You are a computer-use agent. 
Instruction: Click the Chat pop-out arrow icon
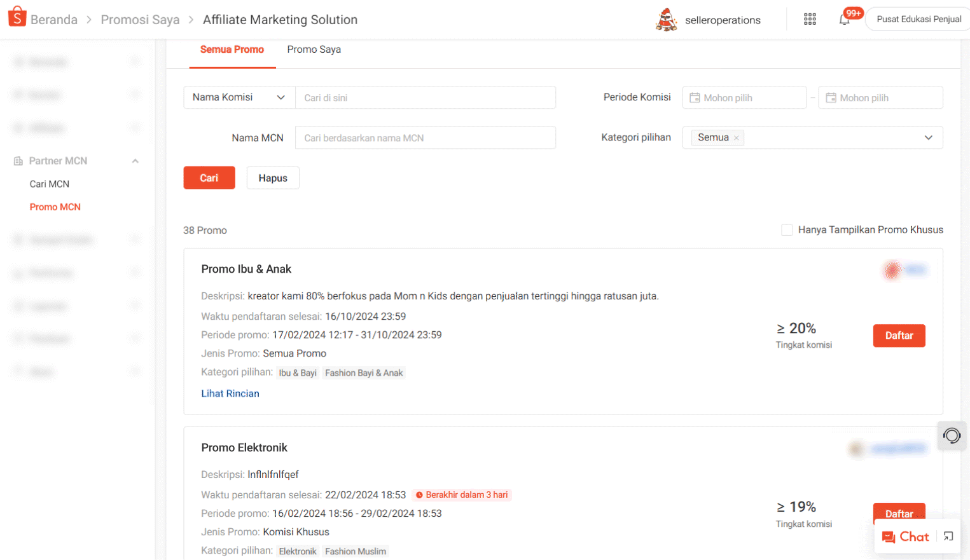tap(948, 536)
